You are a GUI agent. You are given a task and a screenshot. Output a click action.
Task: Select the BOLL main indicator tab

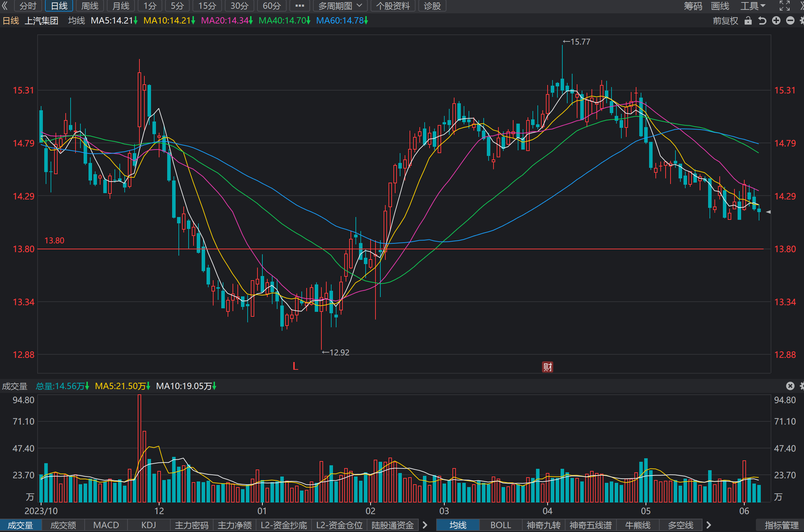click(501, 525)
